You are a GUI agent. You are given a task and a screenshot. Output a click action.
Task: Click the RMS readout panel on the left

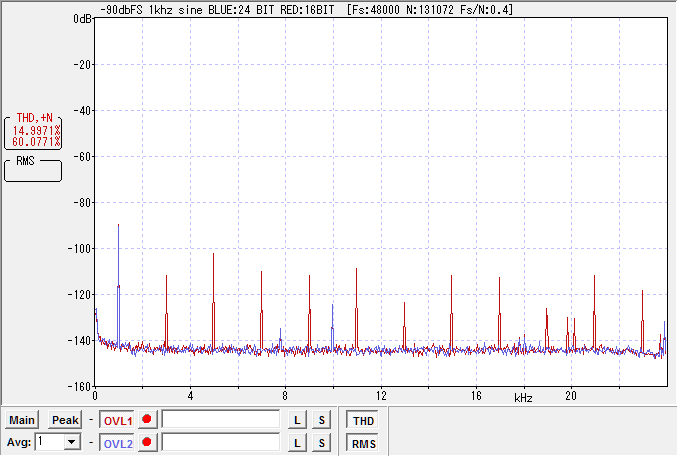click(x=33, y=169)
